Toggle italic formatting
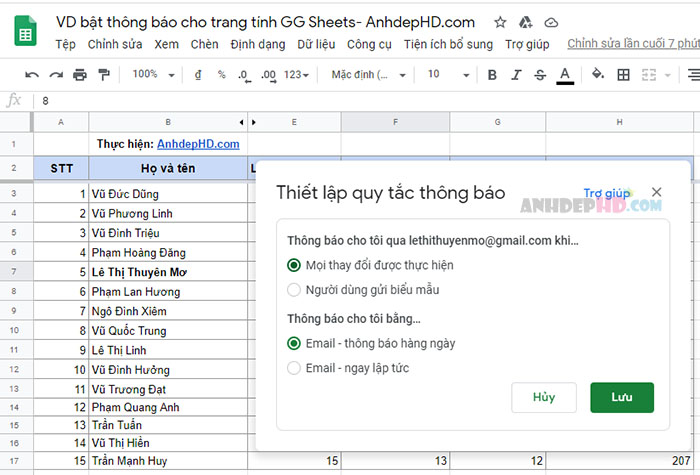Image resolution: width=700 pixels, height=475 pixels. (x=516, y=75)
